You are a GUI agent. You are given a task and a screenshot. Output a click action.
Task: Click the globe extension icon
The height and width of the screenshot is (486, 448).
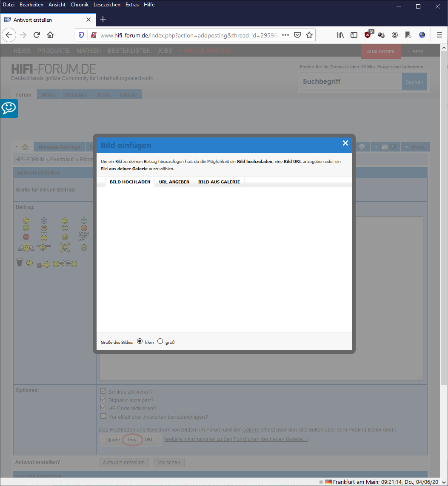422,35
